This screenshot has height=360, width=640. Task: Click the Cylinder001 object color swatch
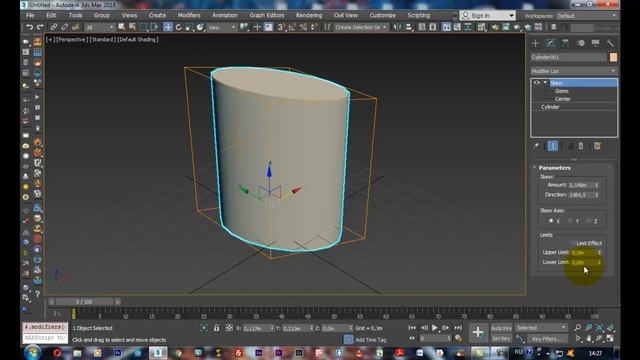(613, 58)
